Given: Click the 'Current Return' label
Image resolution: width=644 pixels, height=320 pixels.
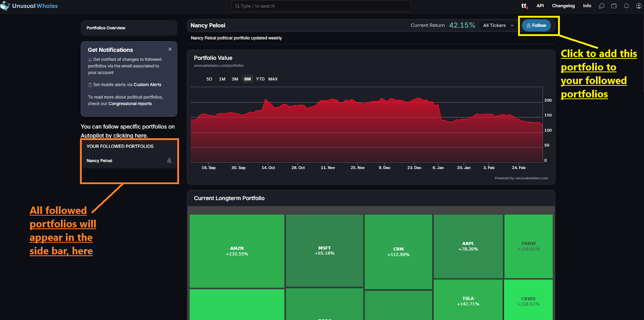Looking at the screenshot, I should (427, 25).
